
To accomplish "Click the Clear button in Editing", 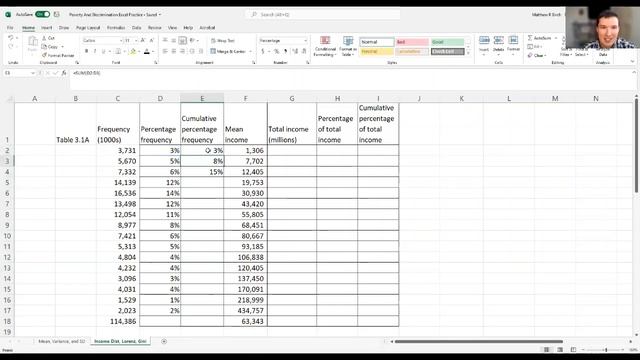I will click(x=536, y=55).
